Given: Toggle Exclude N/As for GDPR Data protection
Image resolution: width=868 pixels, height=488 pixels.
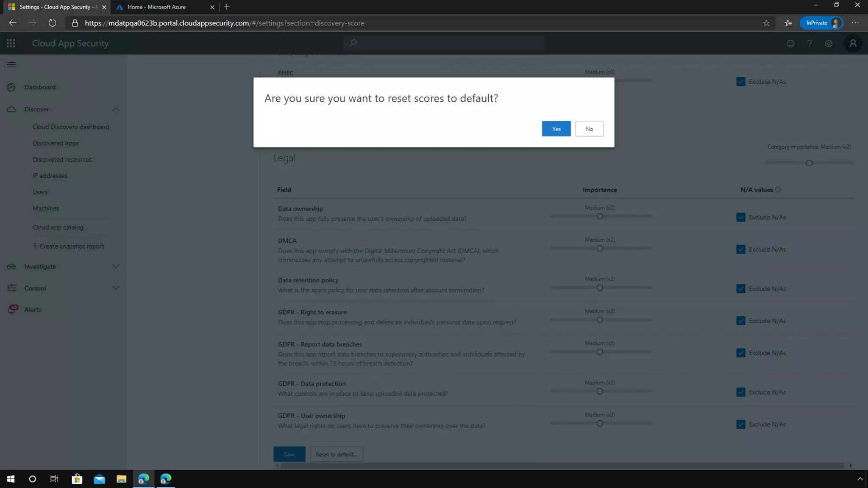Looking at the screenshot, I should click(740, 392).
